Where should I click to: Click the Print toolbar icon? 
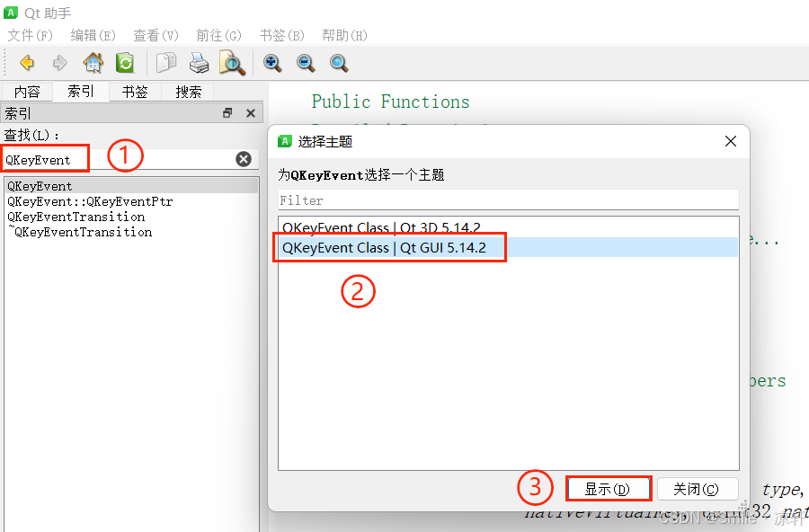(x=200, y=63)
